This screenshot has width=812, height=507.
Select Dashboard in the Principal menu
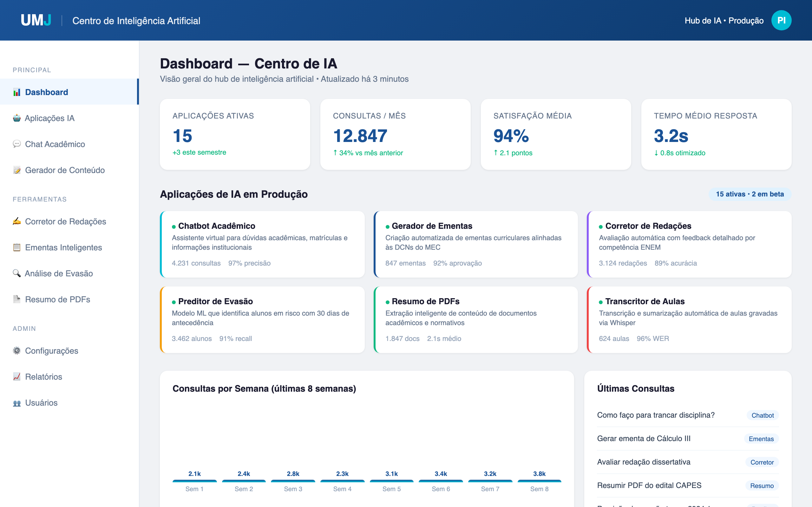click(x=46, y=92)
